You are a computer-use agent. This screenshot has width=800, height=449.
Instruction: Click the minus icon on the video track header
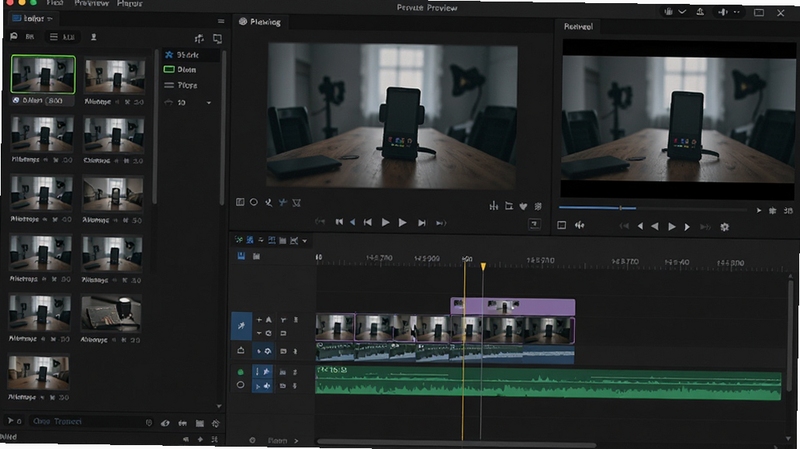[259, 333]
